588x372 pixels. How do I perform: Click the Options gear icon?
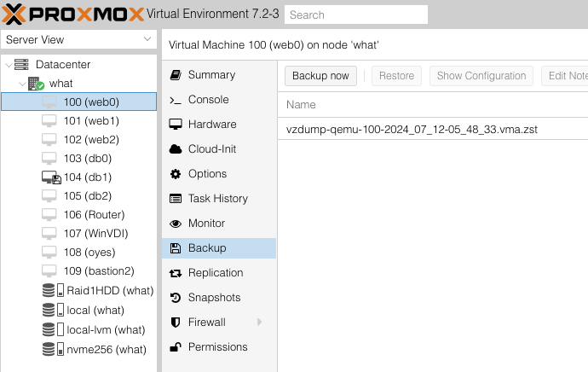176,174
